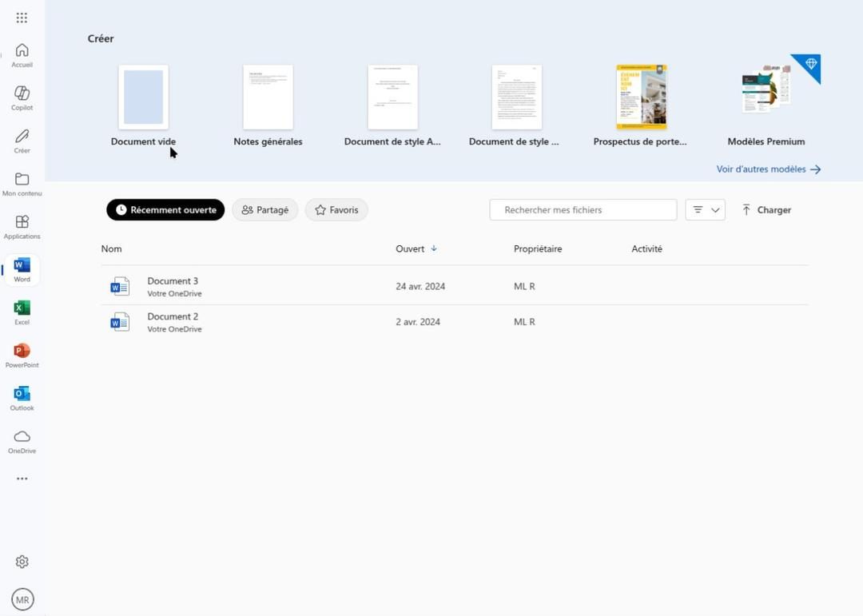Viewport: 863px width, 616px height.
Task: Click the Rechercher mes fichiers field
Action: click(x=583, y=210)
